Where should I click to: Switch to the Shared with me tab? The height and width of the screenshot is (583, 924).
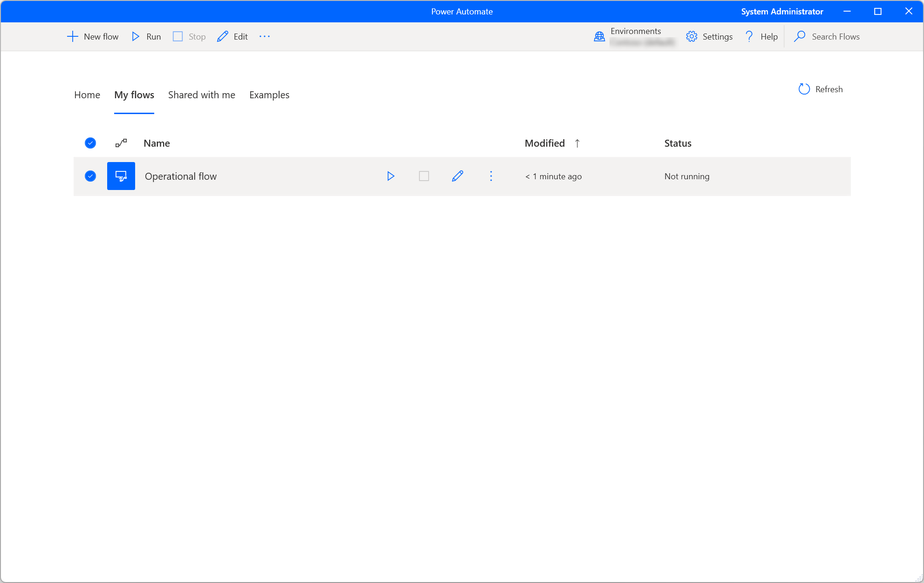point(201,95)
